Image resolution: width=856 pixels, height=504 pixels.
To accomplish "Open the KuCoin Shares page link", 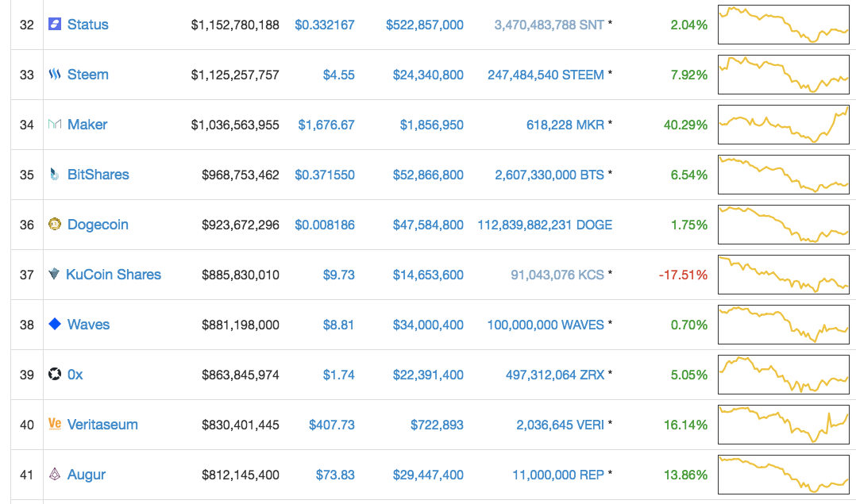I will [114, 275].
